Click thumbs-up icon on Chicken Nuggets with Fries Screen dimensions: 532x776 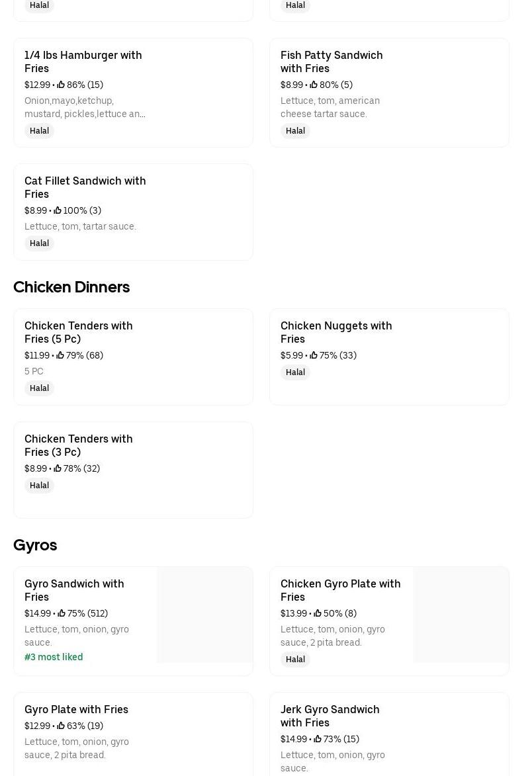(314, 355)
